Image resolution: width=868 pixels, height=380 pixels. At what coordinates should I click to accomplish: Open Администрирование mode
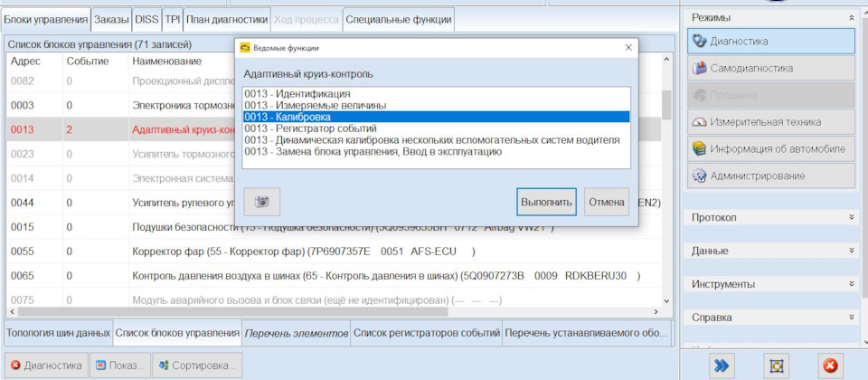pos(771,176)
